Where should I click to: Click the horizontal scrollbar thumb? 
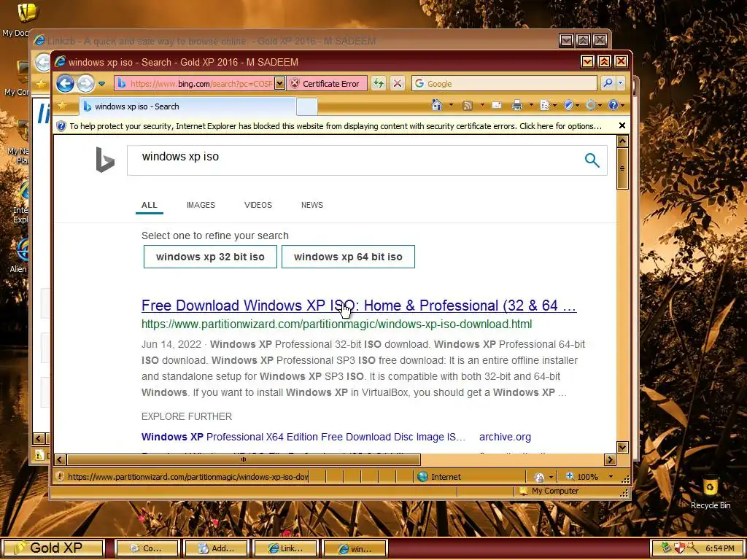[x=244, y=459]
